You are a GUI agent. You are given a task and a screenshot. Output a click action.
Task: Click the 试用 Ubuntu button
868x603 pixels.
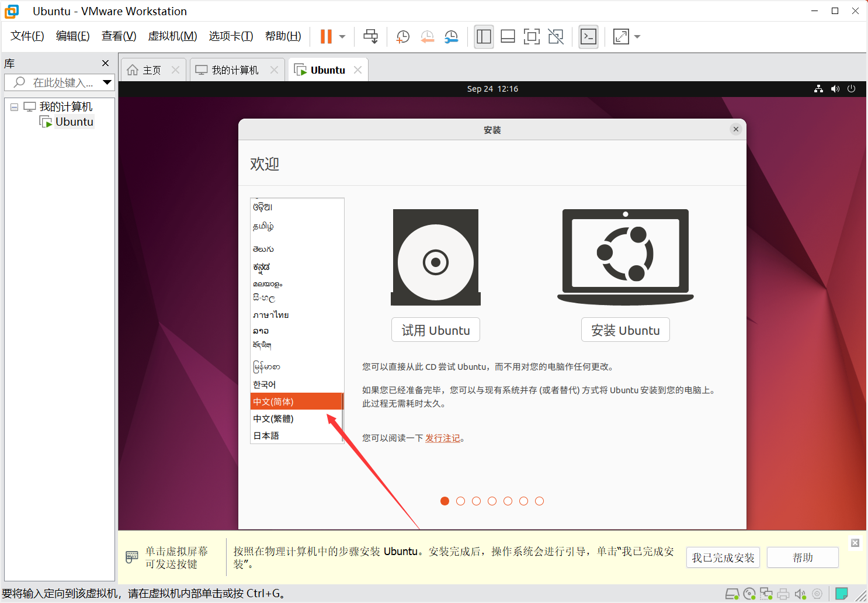tap(436, 330)
